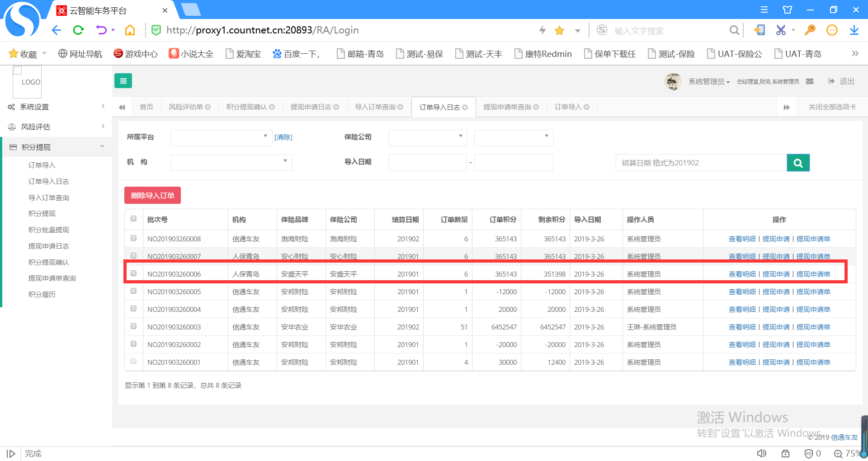Click the red 删除导入订单 button
The width and height of the screenshot is (868, 461).
point(152,195)
